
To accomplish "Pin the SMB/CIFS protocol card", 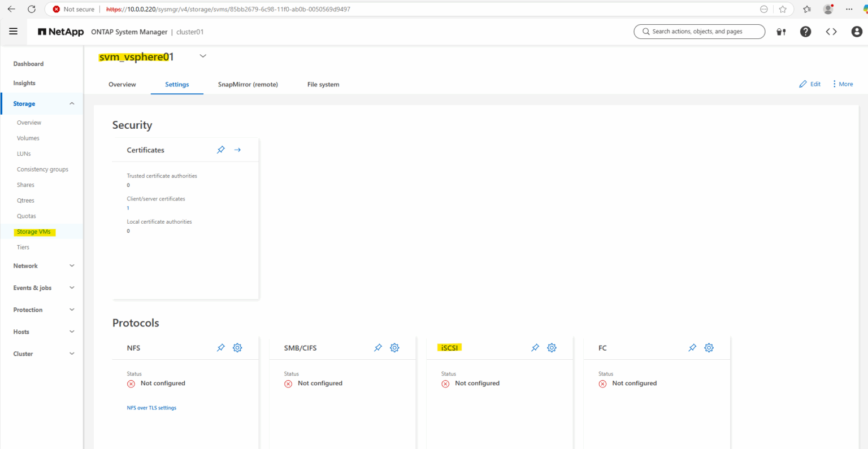I will [377, 347].
